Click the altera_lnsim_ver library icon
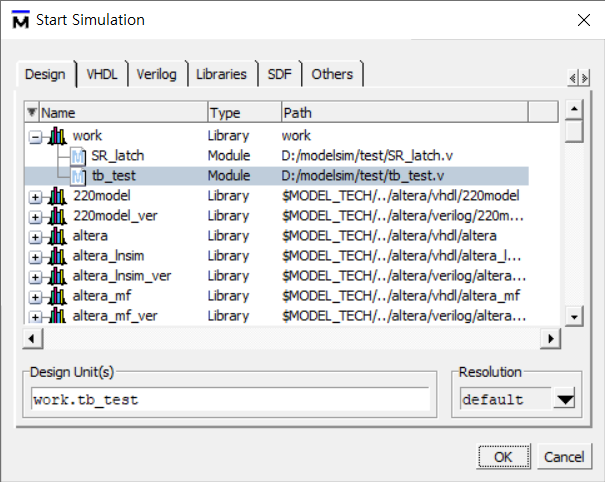 click(x=57, y=276)
